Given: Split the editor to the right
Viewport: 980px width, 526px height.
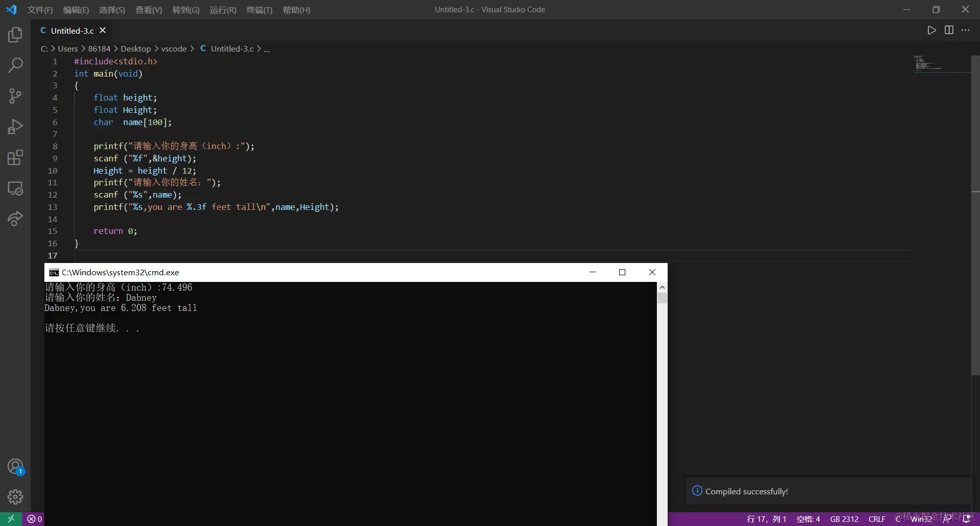Looking at the screenshot, I should click(949, 30).
